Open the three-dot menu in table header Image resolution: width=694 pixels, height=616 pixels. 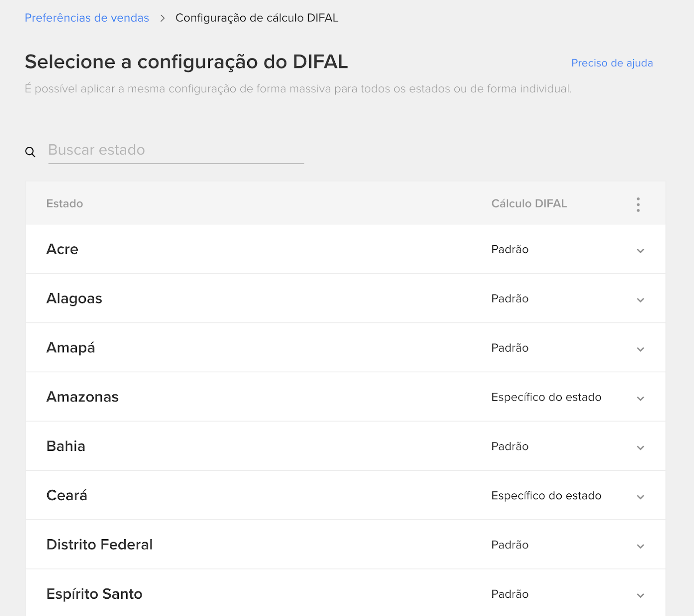point(638,205)
